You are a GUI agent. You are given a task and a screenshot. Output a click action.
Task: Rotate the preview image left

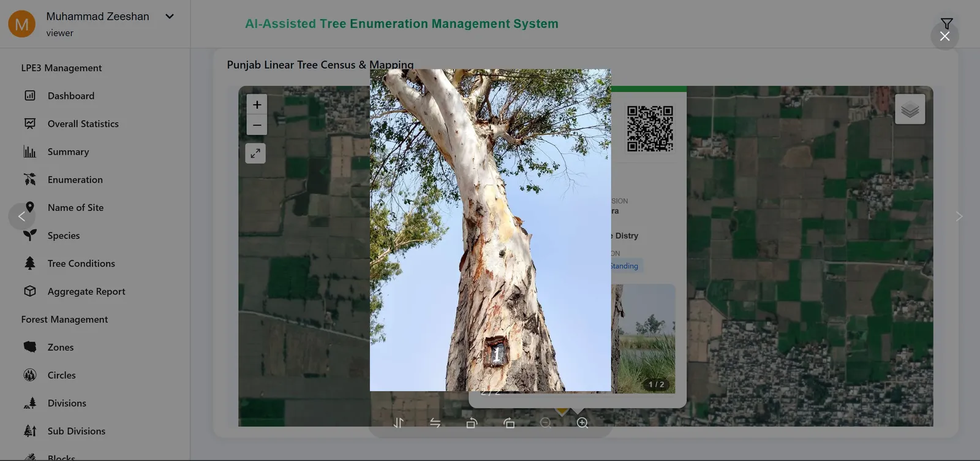point(472,423)
